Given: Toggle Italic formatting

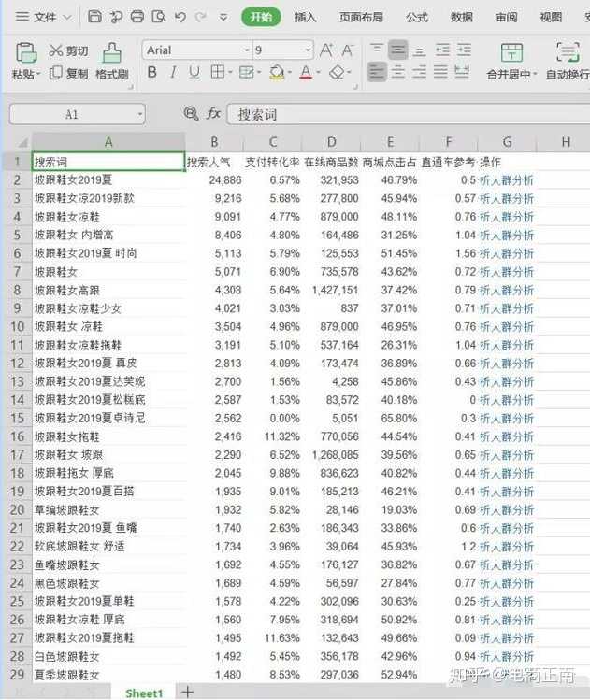Looking at the screenshot, I should click(173, 73).
